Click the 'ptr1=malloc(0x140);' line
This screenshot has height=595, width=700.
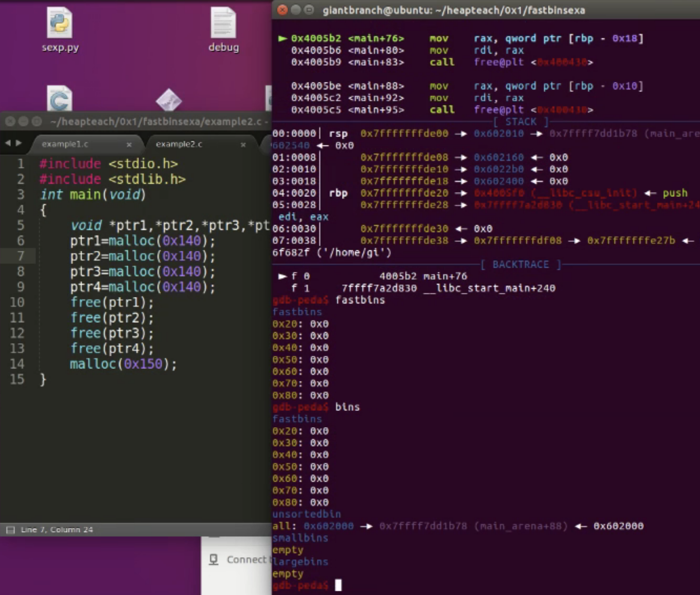coord(143,241)
